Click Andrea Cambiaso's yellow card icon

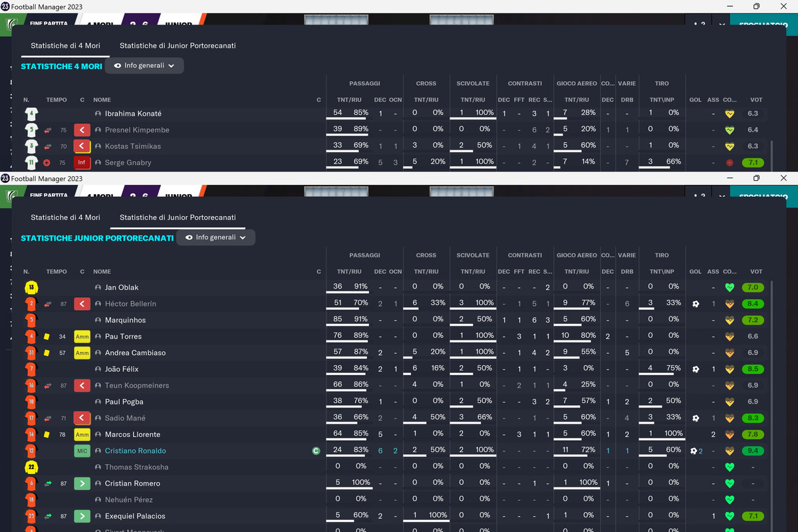pyautogui.click(x=47, y=353)
